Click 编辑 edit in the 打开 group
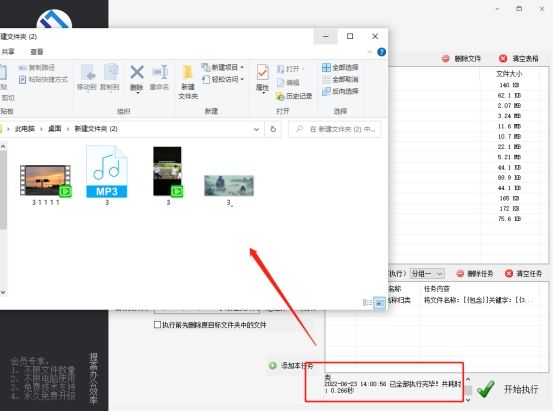 point(288,83)
